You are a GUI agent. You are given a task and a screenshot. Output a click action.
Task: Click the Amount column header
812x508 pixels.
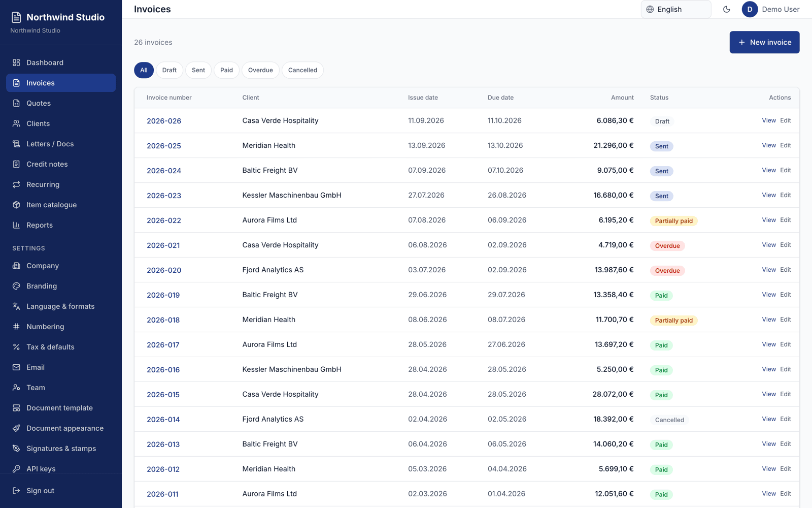pos(622,98)
